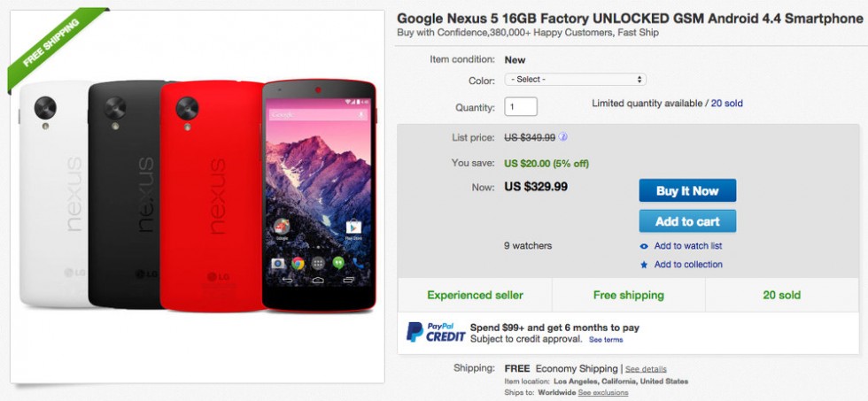This screenshot has width=868, height=401.
Task: Click the 'Add to collection' text link
Action: [x=688, y=265]
